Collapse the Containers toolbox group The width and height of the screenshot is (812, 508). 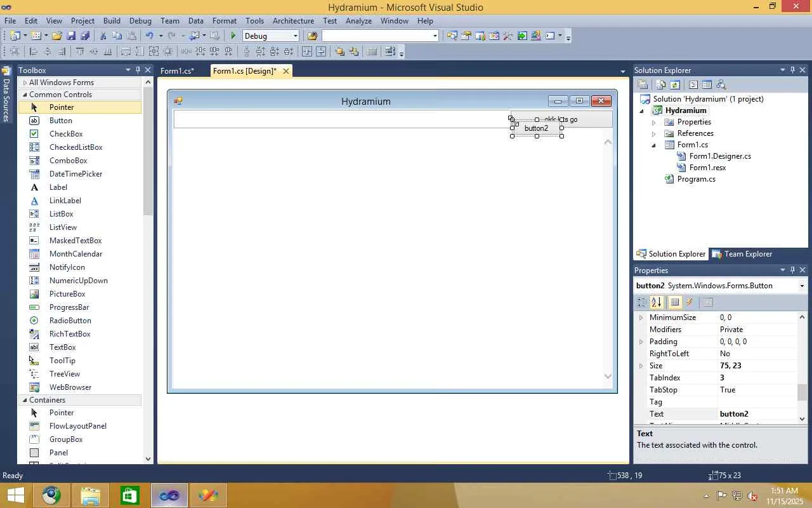coord(25,400)
